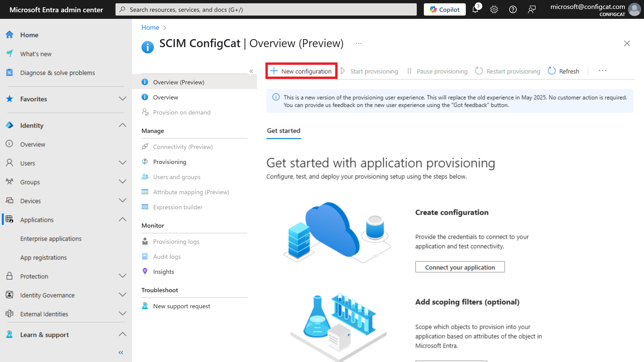Collapse the resource menu double-chevron
644x362 pixels.
[x=251, y=71]
